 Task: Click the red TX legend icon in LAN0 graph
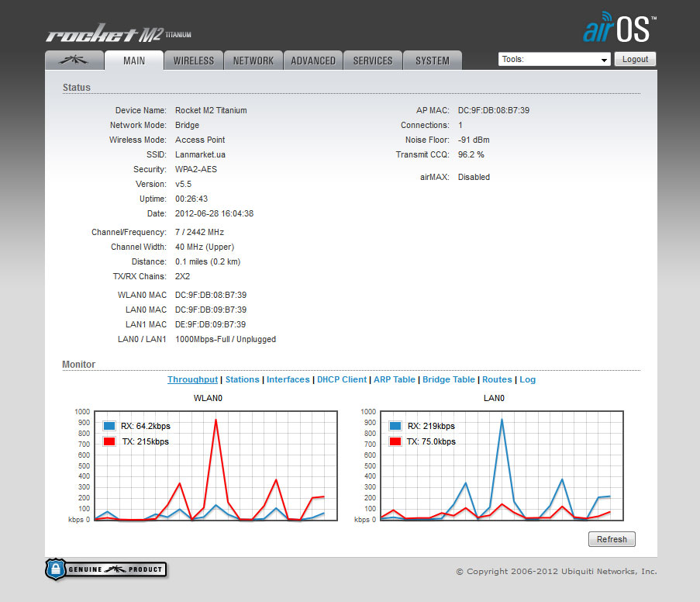[395, 441]
